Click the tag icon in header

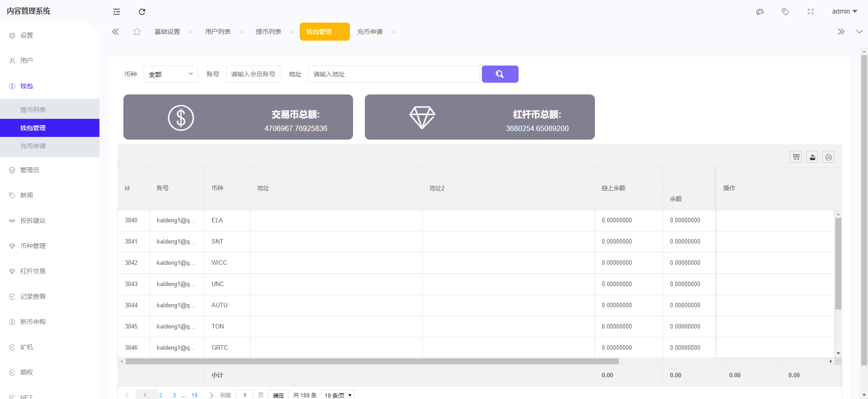click(785, 12)
